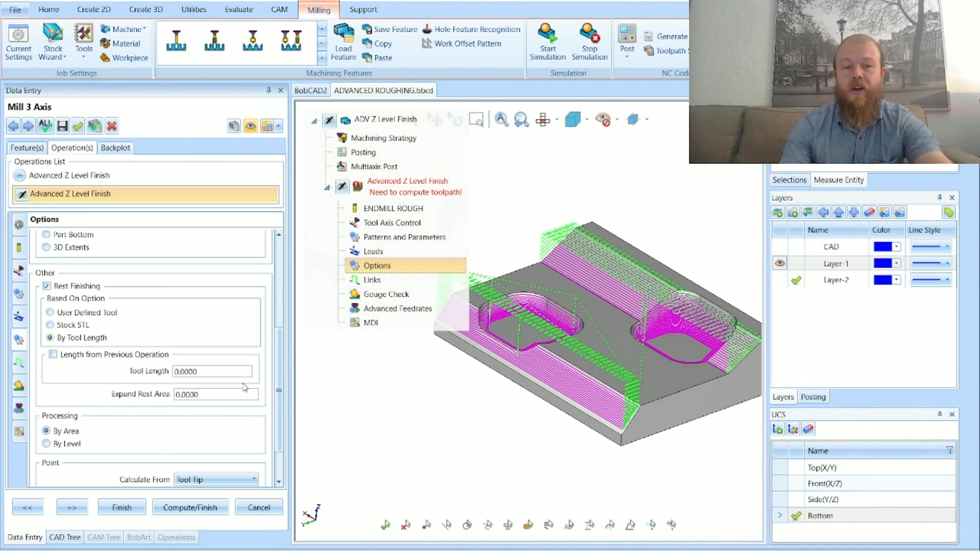Collapse the ADV Z Level Finish tree node

(314, 121)
